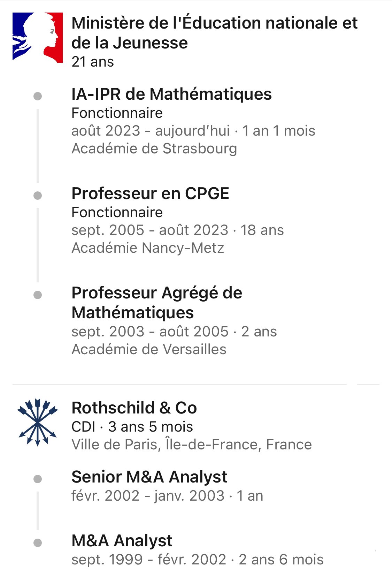This screenshot has height=585, width=392.
Task: Tap the 21 ans tenure text
Action: pos(93,62)
